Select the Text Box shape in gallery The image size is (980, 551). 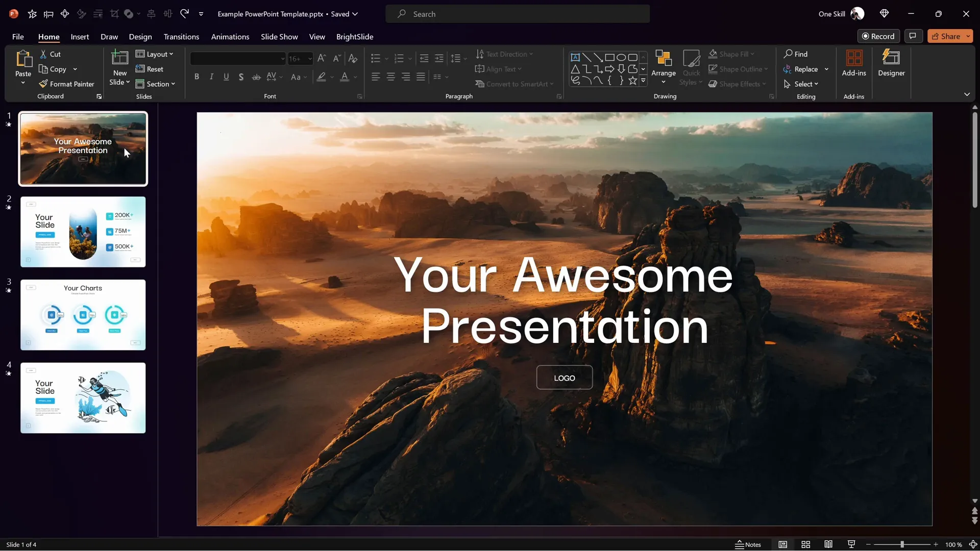575,57
